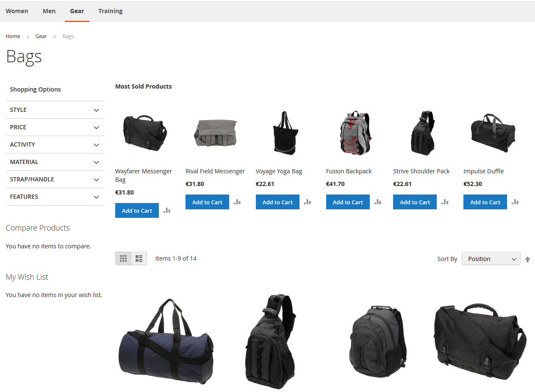This screenshot has height=392, width=535.
Task: Expand the MATERIAL filter
Action: pos(55,162)
